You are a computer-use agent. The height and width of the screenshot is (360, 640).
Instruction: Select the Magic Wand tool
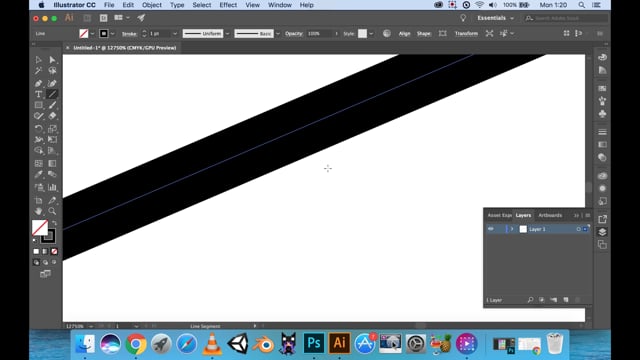[x=38, y=71]
